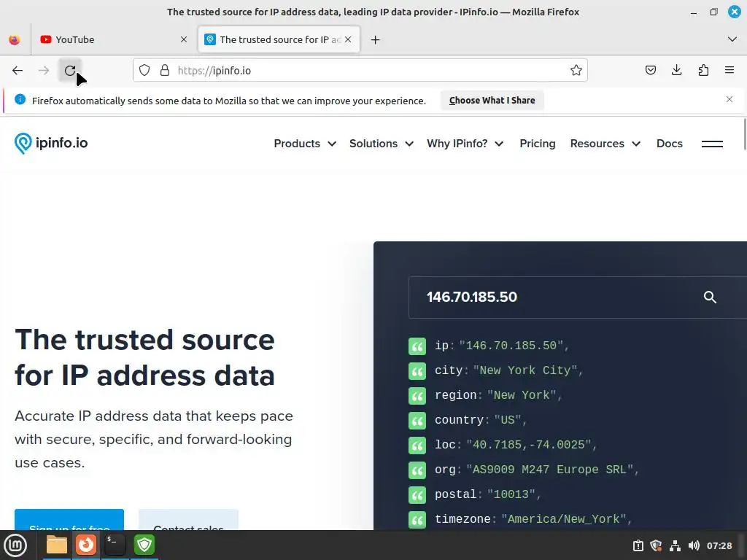Click the quote icon beside region
The image size is (747, 560).
pyautogui.click(x=417, y=396)
